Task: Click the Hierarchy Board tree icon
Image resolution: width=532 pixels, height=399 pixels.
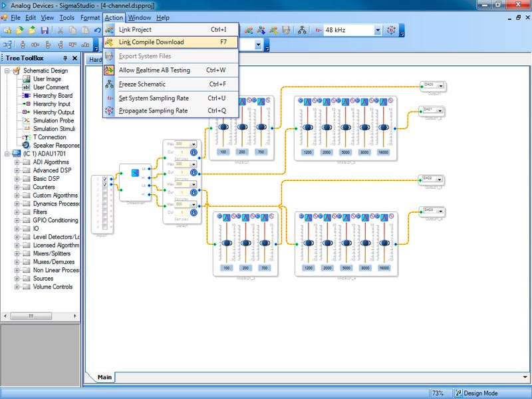Action: coord(26,96)
